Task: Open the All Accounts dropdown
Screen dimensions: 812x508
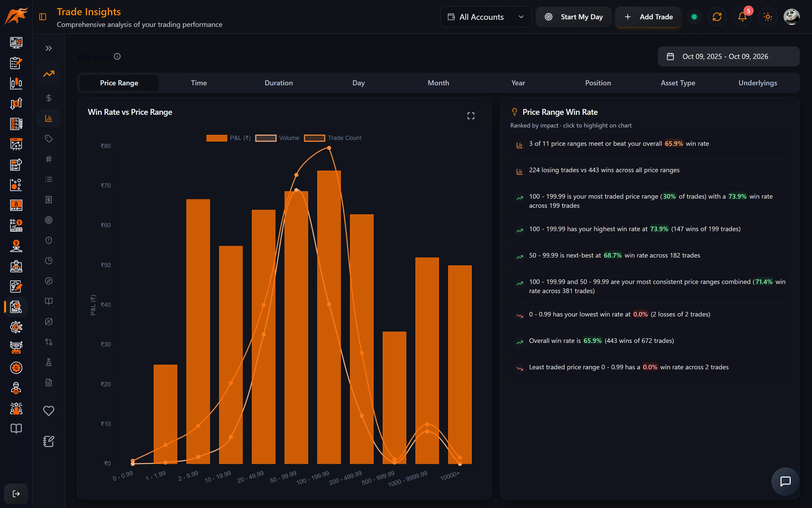Action: [485, 17]
